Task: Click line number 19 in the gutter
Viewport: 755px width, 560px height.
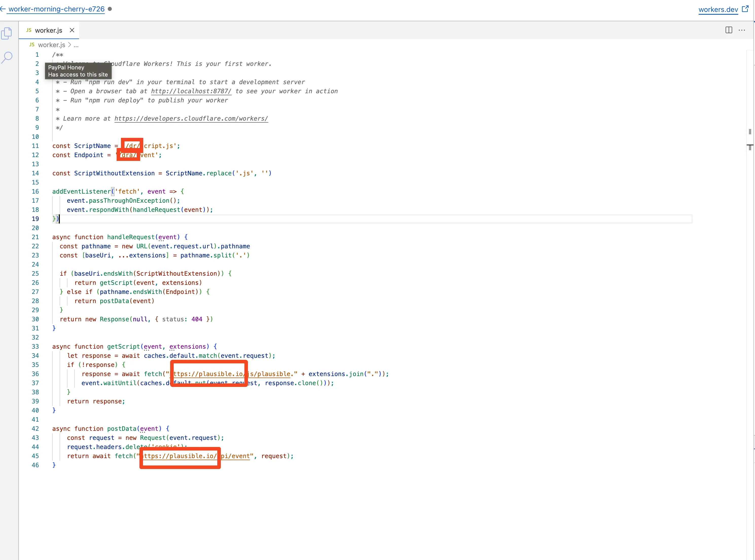Action: pos(35,219)
